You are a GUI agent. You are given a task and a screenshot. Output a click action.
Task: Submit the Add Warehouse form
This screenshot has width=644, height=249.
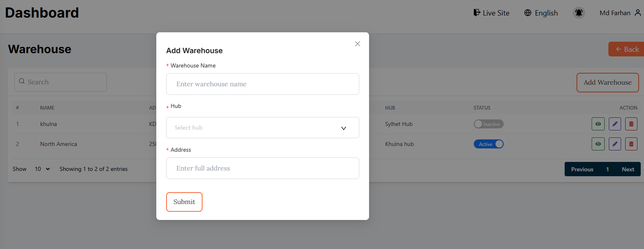(184, 202)
